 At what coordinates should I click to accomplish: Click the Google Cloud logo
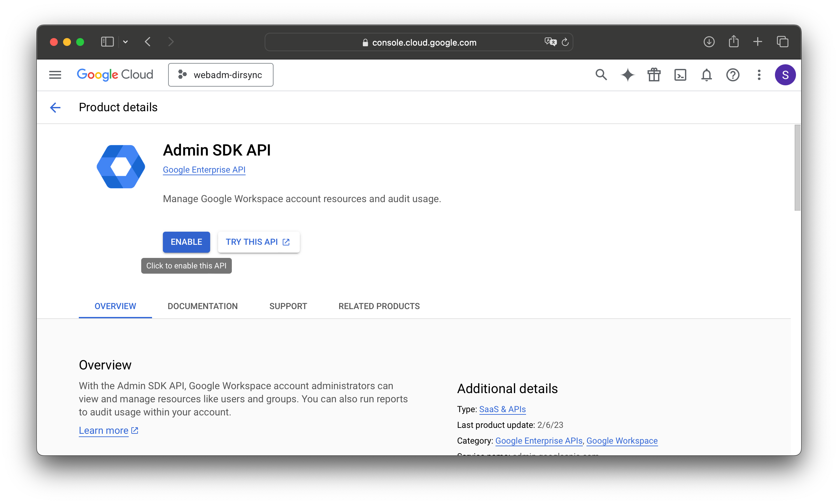coord(115,75)
